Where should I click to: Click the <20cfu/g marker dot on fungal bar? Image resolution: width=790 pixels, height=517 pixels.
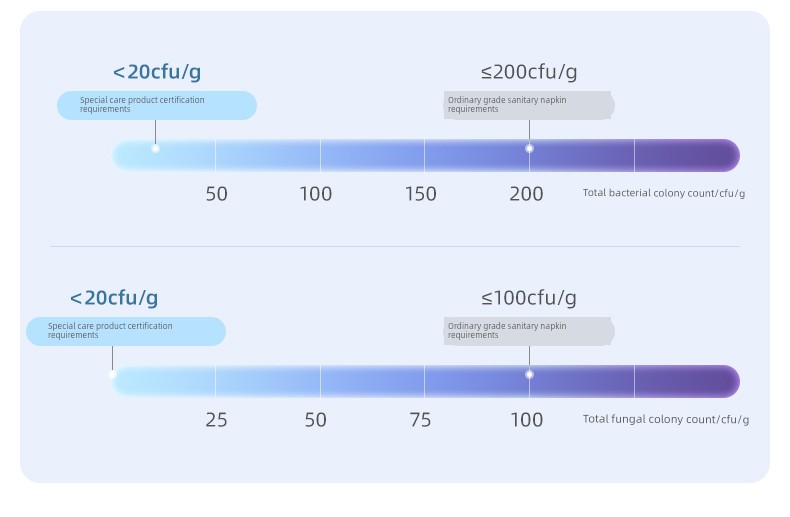[112, 374]
